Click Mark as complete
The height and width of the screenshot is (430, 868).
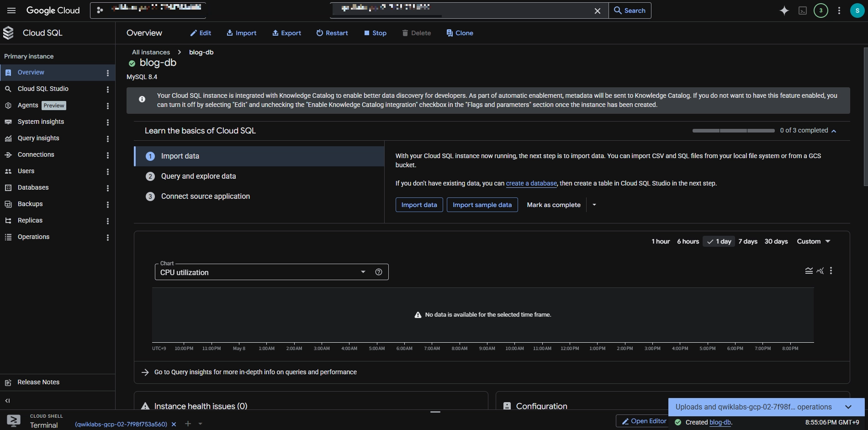[554, 205]
